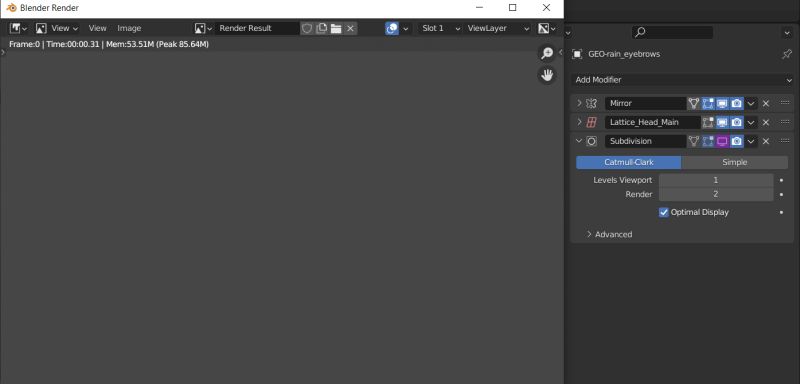
Task: Open the properties options dropdown at far right
Action: click(787, 33)
